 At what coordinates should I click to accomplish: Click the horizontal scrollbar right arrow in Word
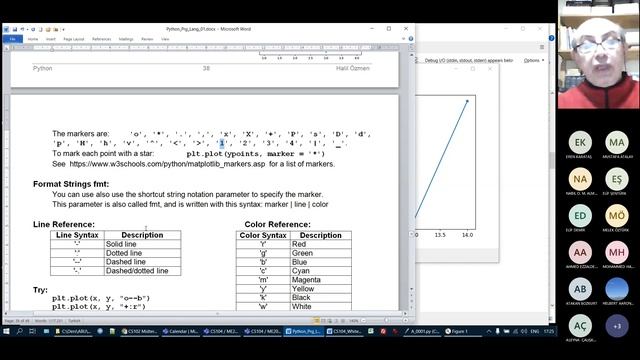[405, 314]
